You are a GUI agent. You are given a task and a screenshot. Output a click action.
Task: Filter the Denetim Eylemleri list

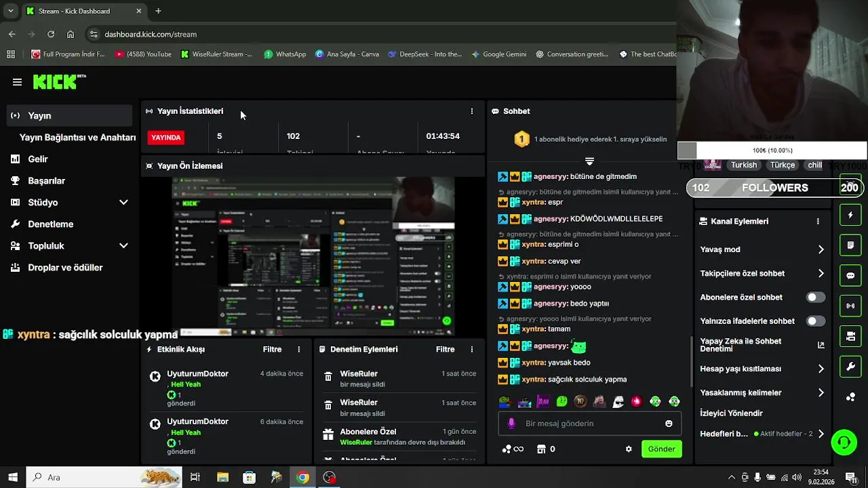tap(445, 349)
